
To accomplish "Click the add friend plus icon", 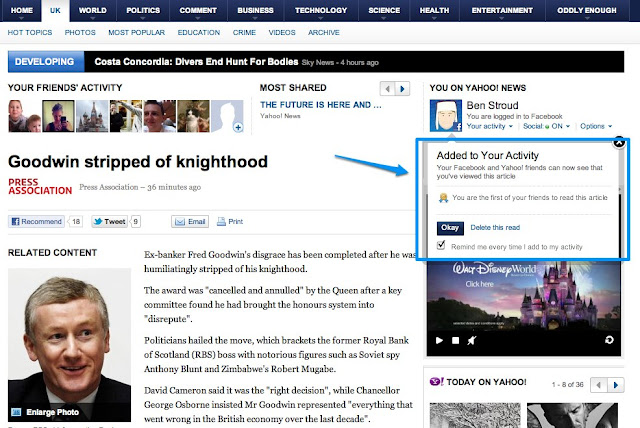I will click(238, 127).
